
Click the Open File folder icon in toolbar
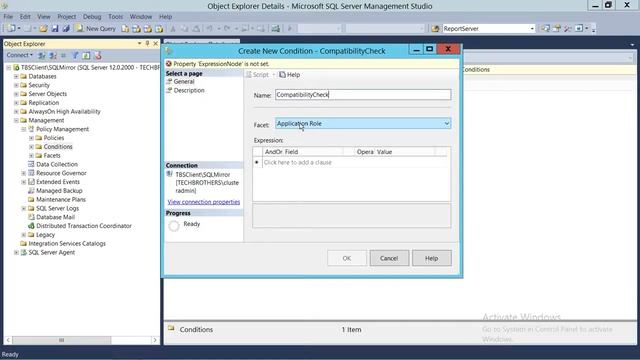pyautogui.click(x=43, y=29)
